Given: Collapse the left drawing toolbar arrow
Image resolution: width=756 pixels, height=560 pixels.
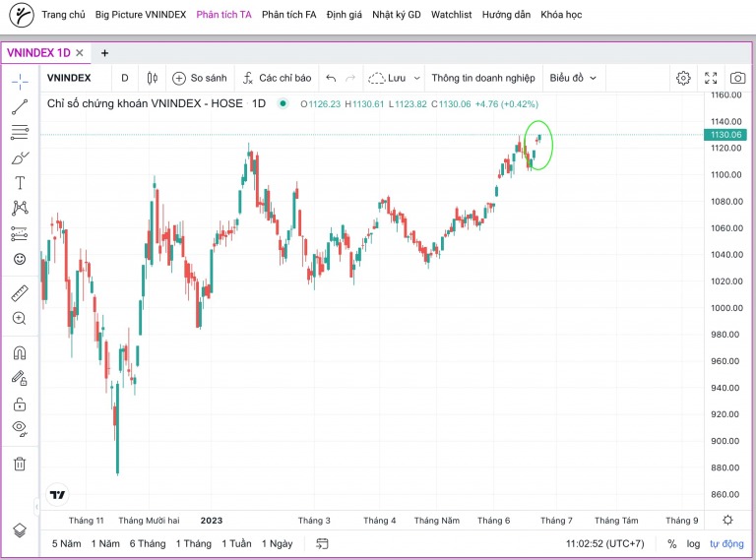Looking at the screenshot, I should pyautogui.click(x=36, y=506).
